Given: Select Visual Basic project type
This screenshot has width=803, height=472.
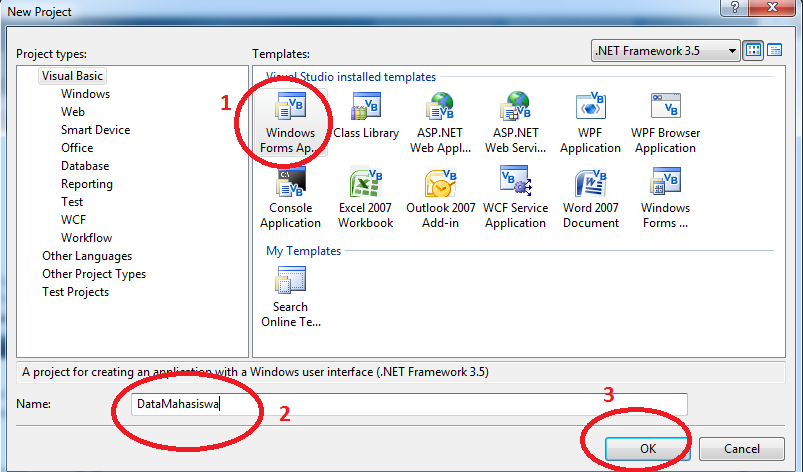Looking at the screenshot, I should coord(72,76).
